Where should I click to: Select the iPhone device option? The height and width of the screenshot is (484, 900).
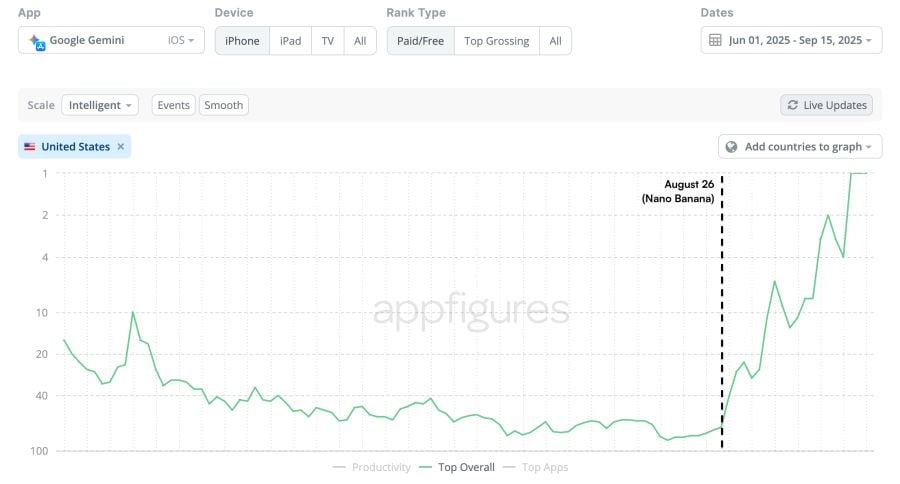242,41
